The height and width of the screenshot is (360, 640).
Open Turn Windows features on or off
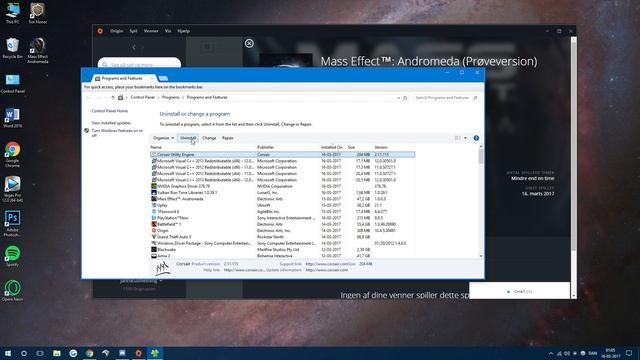(x=117, y=133)
